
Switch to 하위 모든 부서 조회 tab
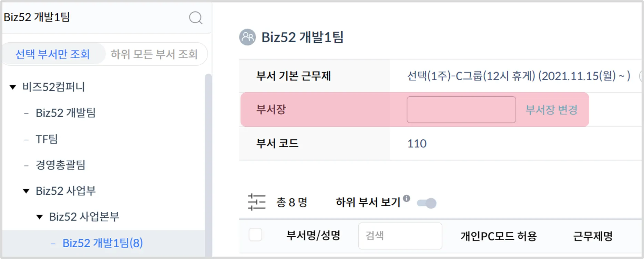click(154, 54)
